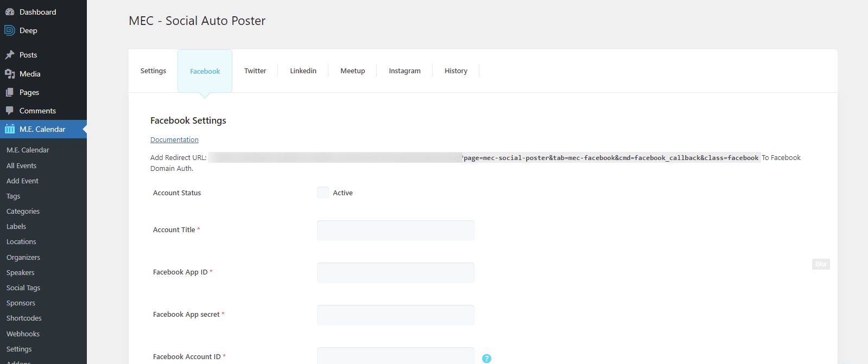Click the Pages icon in the sidebar
The height and width of the screenshot is (364, 868).
(x=10, y=92)
